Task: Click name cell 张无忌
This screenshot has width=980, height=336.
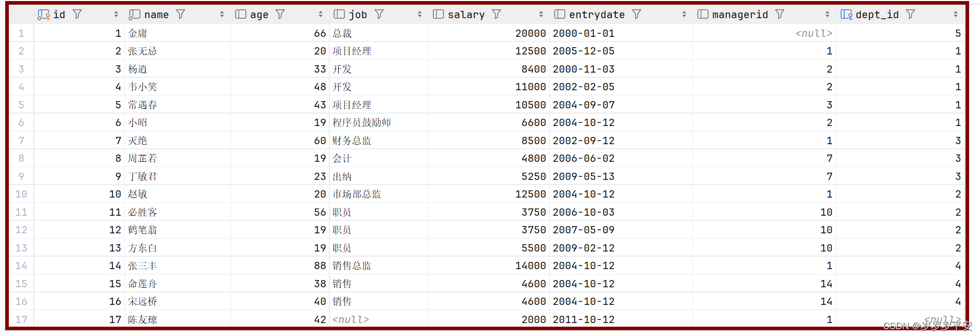Action: pos(143,51)
